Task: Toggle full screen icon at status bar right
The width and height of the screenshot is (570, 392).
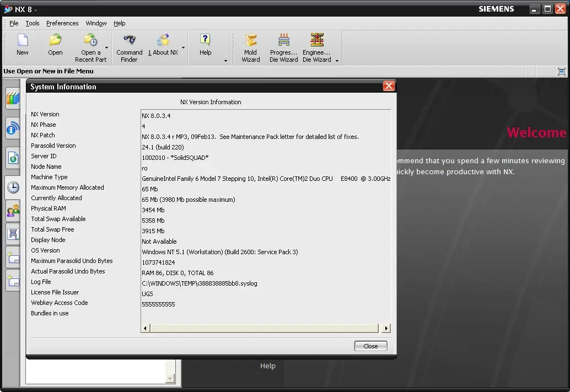Action: [561, 72]
